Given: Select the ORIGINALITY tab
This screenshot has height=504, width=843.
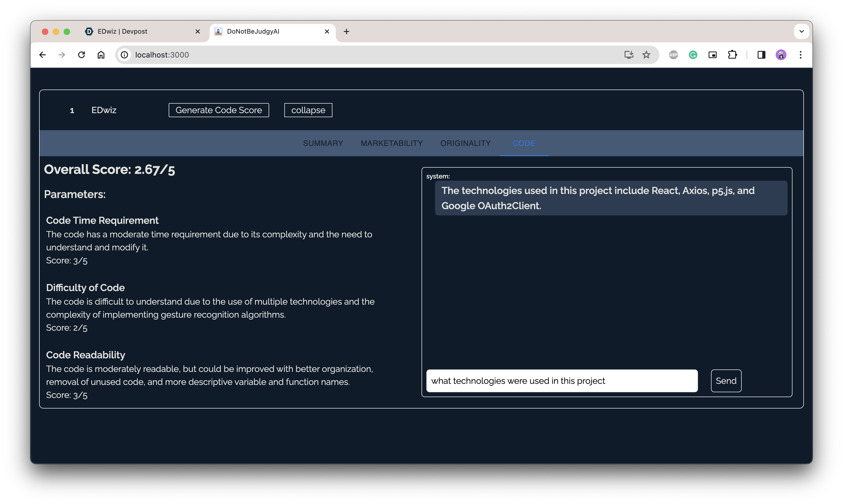Looking at the screenshot, I should [x=465, y=143].
